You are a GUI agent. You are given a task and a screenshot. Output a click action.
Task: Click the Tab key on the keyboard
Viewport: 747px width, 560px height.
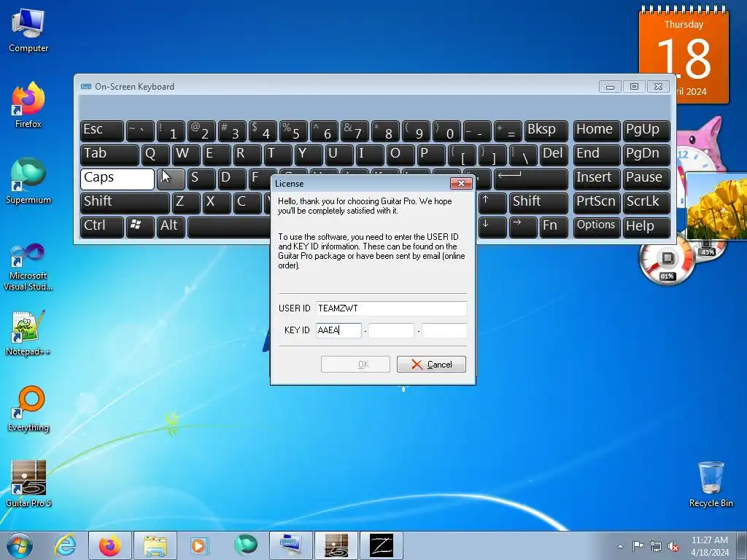pyautogui.click(x=109, y=155)
